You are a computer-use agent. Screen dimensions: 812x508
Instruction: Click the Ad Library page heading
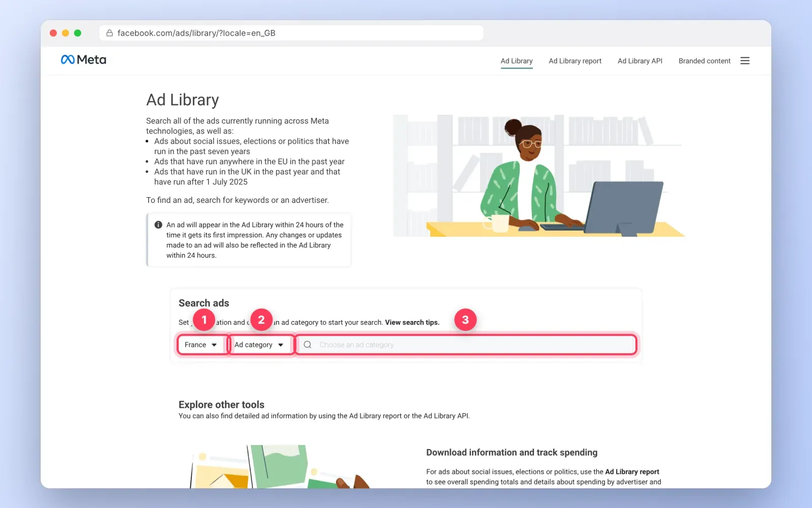(x=183, y=100)
